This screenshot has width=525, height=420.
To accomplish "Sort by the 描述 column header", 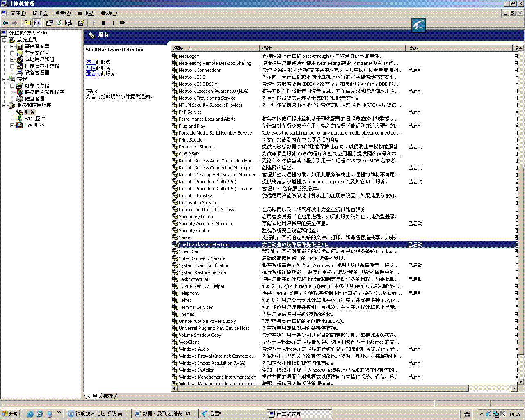I will pos(332,48).
